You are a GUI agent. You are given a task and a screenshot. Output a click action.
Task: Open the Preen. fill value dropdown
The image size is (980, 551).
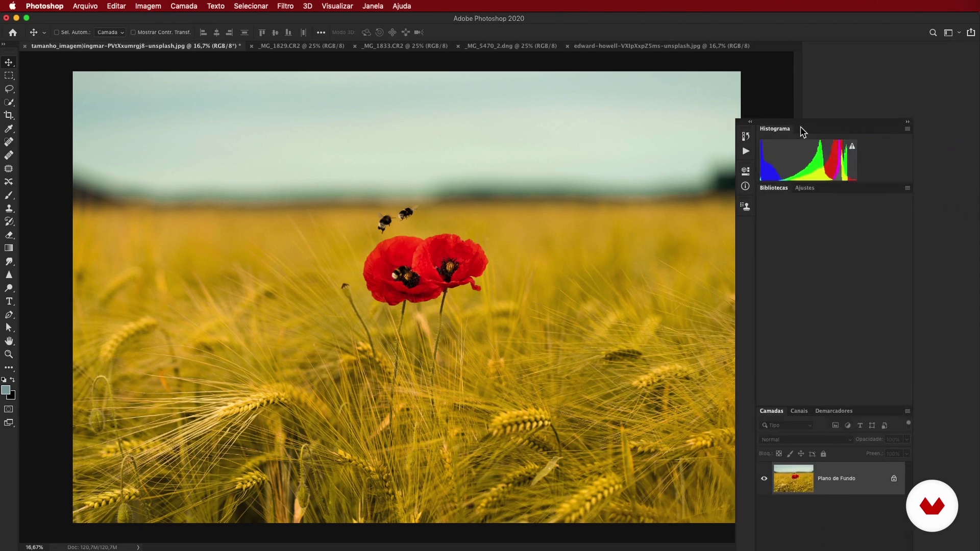pyautogui.click(x=907, y=454)
